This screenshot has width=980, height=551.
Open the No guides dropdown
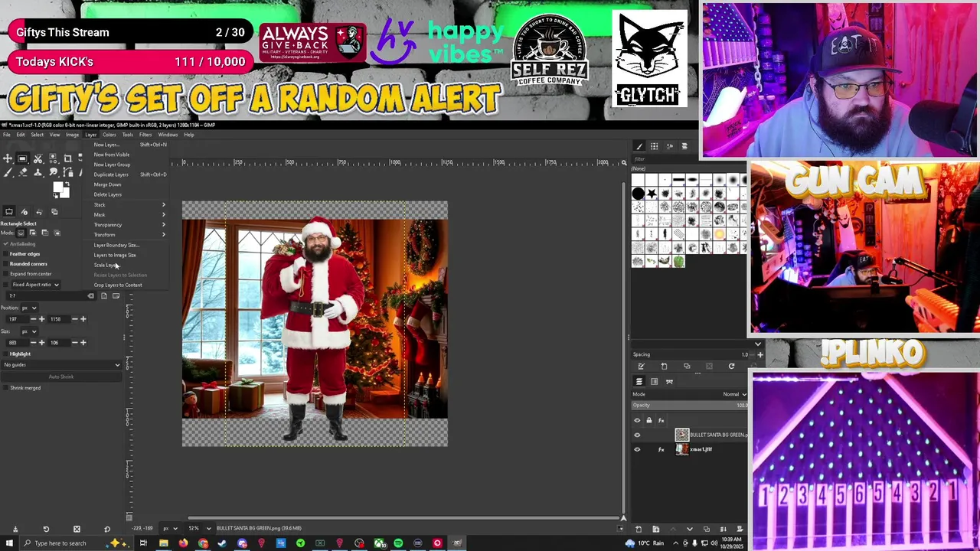pyautogui.click(x=61, y=365)
